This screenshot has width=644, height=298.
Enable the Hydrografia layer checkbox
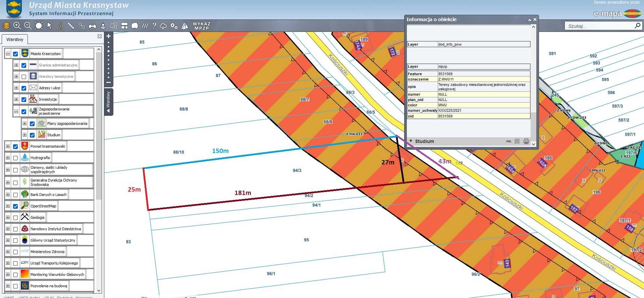[15, 158]
